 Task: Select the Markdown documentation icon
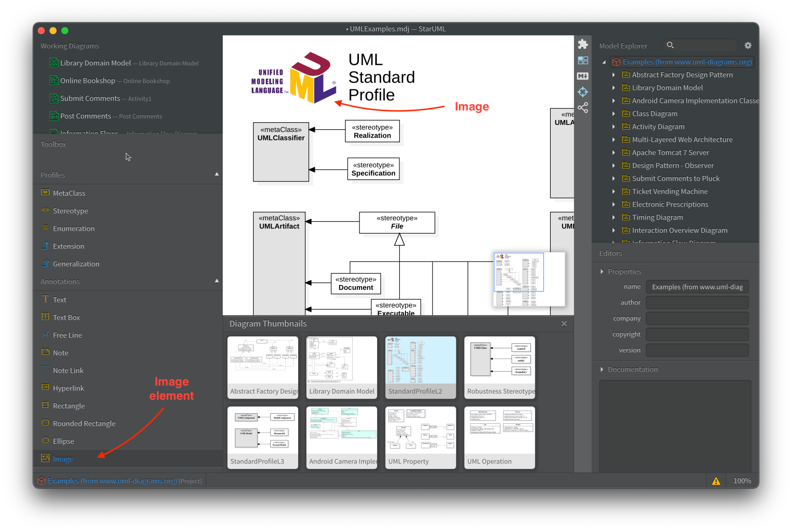pyautogui.click(x=583, y=76)
